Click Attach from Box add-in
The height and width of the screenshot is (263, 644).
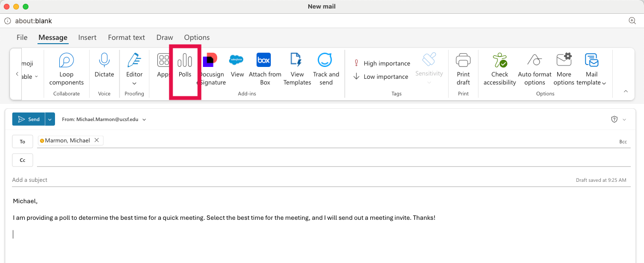265,69
